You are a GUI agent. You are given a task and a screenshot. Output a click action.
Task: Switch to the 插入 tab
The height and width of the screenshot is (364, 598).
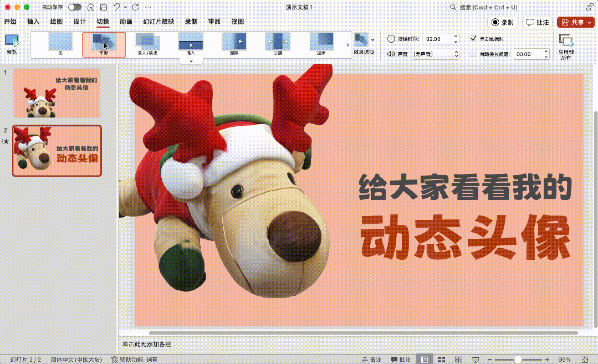33,22
